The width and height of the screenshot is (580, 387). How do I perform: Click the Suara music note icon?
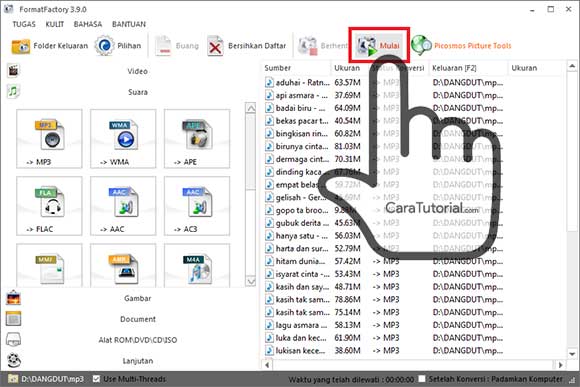(13, 91)
